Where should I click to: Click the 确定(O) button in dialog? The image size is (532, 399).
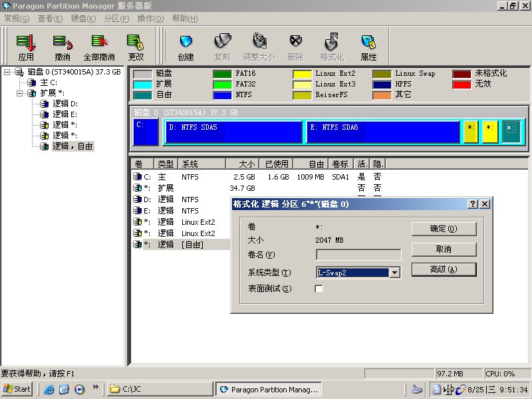click(x=444, y=229)
